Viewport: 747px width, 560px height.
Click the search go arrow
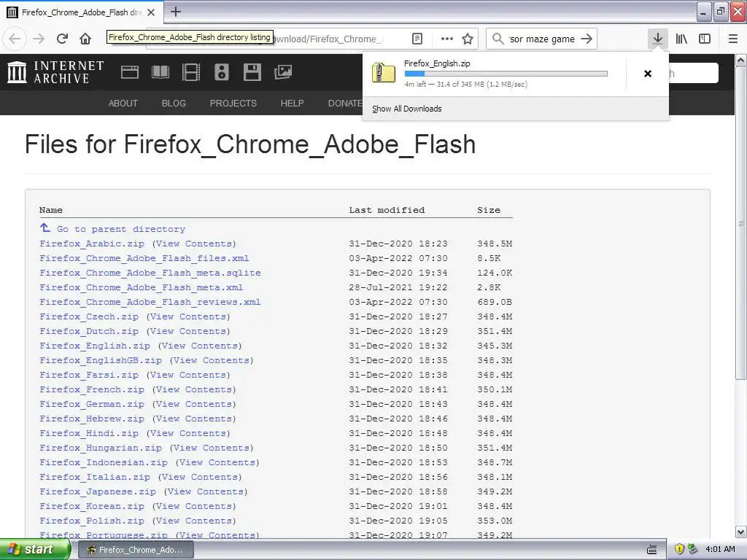(587, 39)
